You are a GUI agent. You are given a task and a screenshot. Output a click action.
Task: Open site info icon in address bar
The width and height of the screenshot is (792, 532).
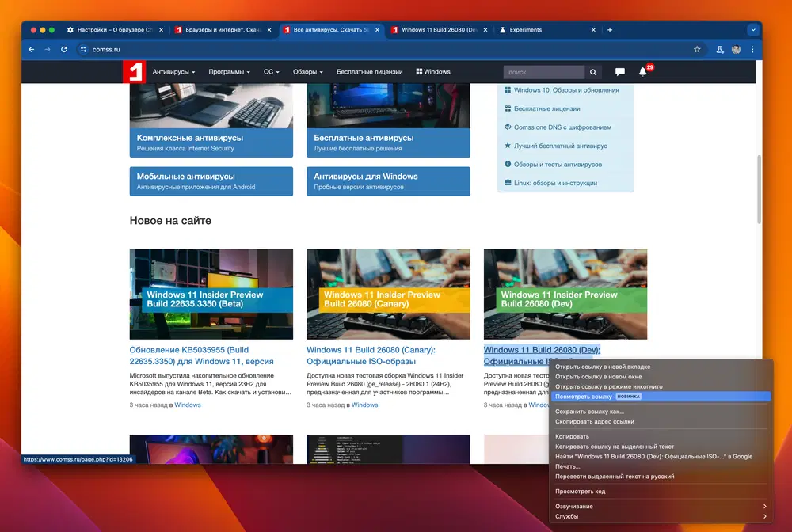(83, 49)
